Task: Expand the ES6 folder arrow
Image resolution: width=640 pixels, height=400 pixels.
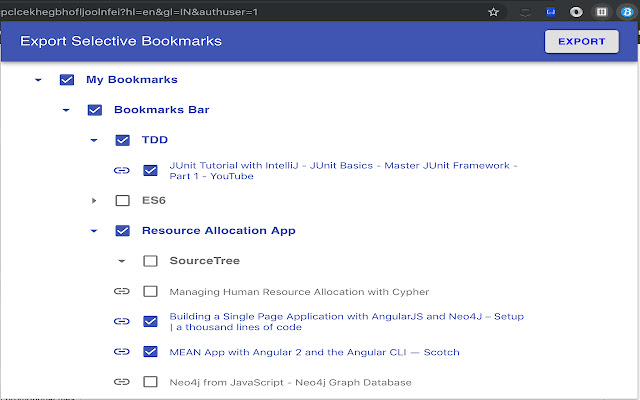Action: 94,201
